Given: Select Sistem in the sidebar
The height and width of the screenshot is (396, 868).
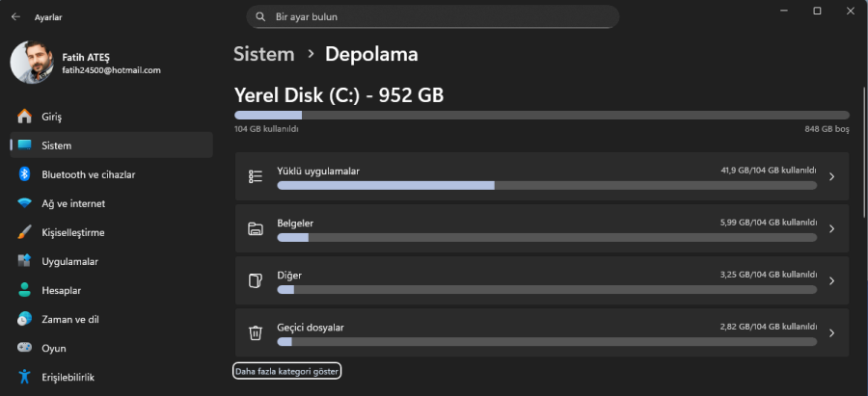Looking at the screenshot, I should (56, 145).
